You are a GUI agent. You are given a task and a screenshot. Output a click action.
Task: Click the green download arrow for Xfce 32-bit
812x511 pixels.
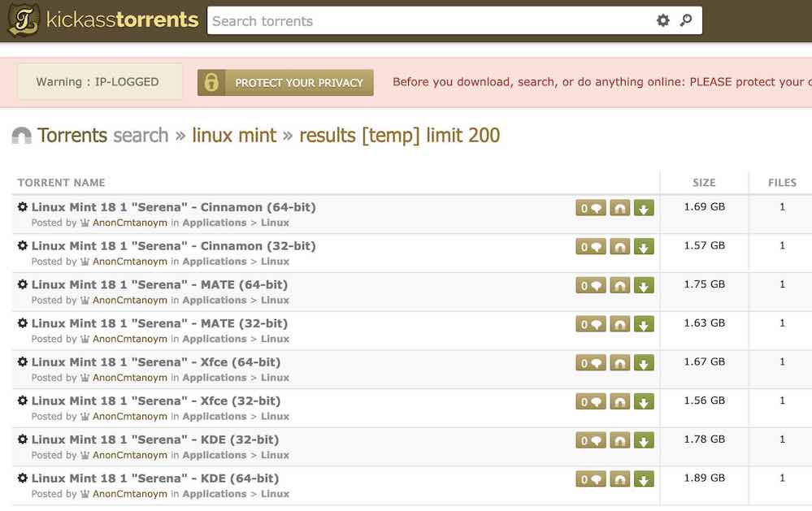644,401
